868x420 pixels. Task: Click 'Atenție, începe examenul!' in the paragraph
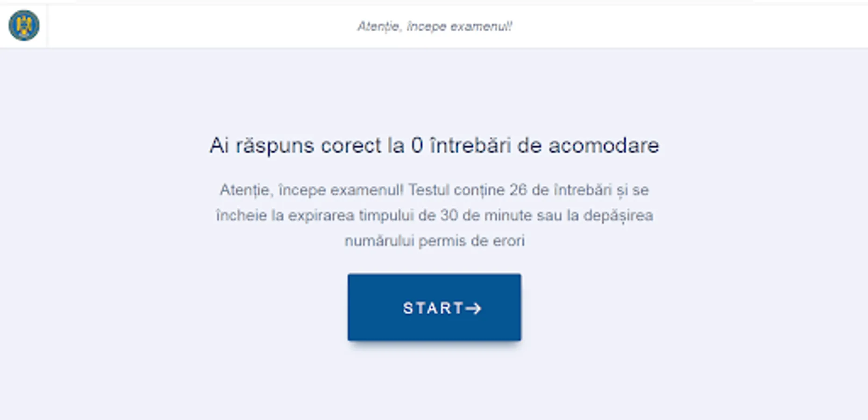(x=312, y=190)
